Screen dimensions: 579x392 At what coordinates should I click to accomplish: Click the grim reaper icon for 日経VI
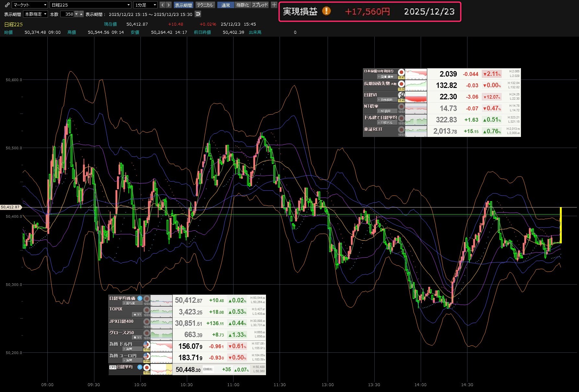401,95
